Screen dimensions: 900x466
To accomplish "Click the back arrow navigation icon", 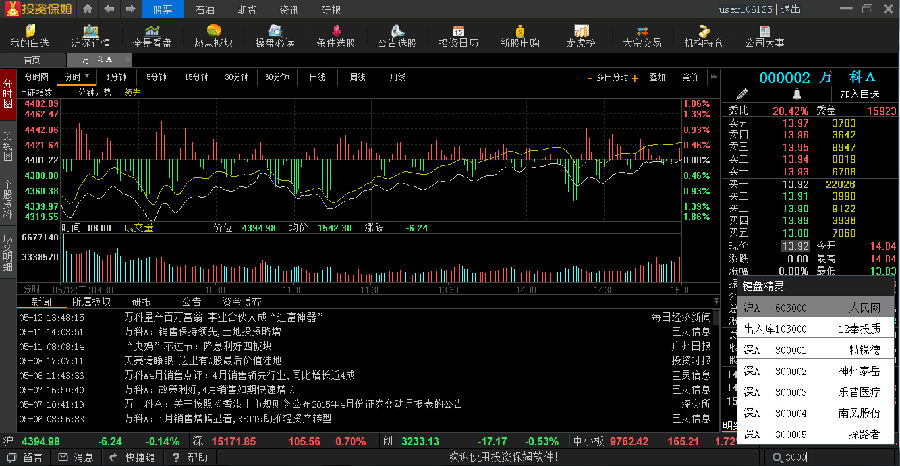I will coord(111,9).
